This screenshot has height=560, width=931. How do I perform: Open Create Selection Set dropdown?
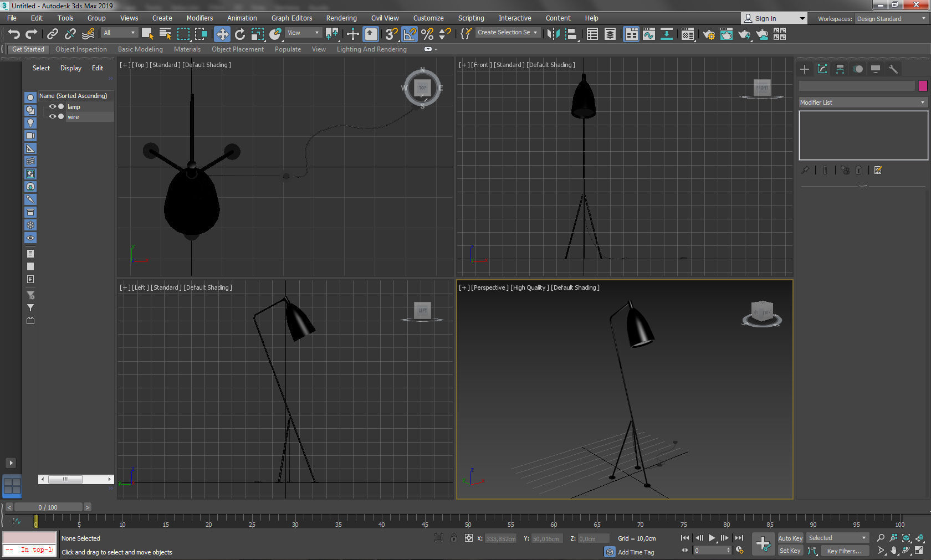coord(508,33)
